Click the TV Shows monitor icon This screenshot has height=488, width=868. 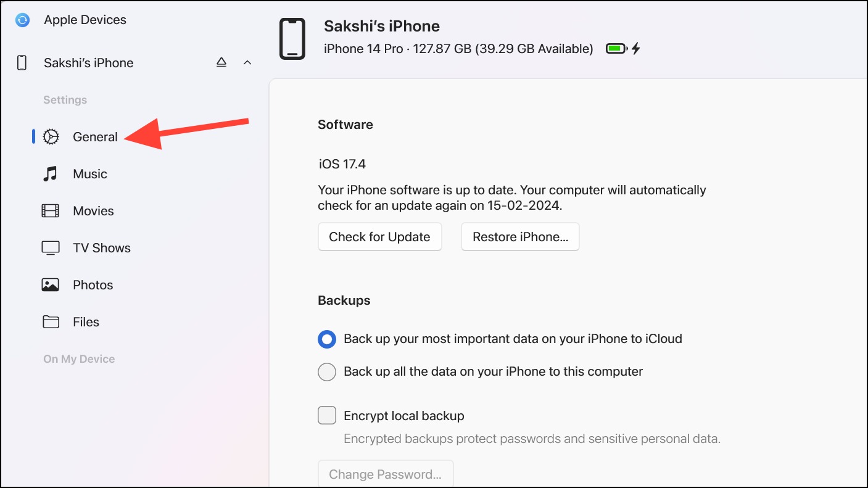click(51, 248)
